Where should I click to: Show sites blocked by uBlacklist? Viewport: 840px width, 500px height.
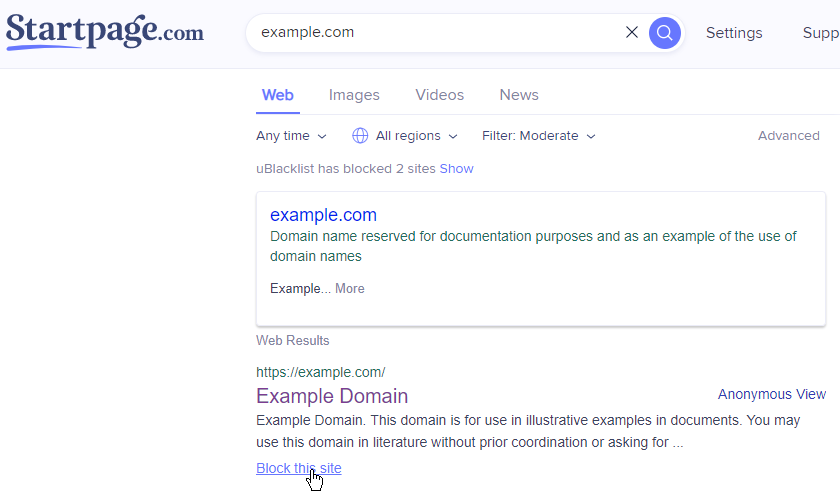point(456,169)
